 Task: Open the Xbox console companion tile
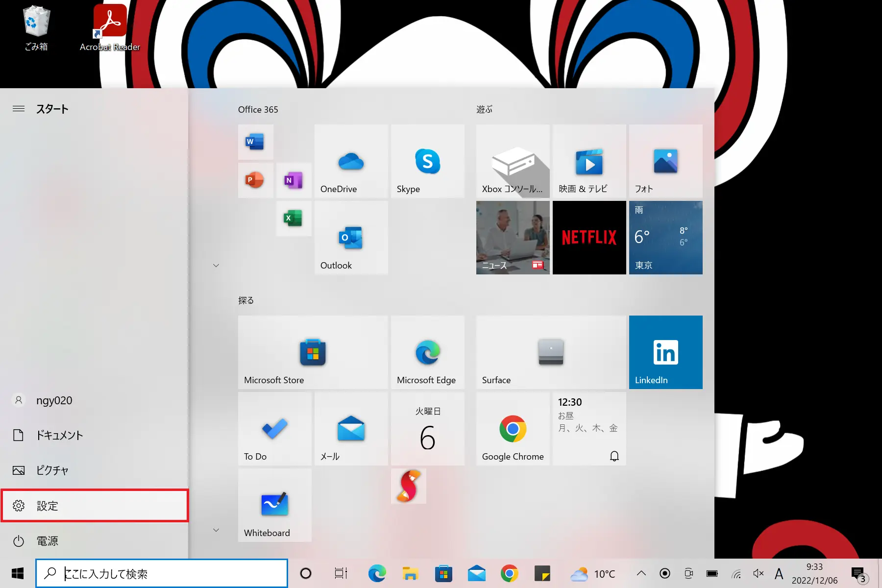click(x=513, y=161)
